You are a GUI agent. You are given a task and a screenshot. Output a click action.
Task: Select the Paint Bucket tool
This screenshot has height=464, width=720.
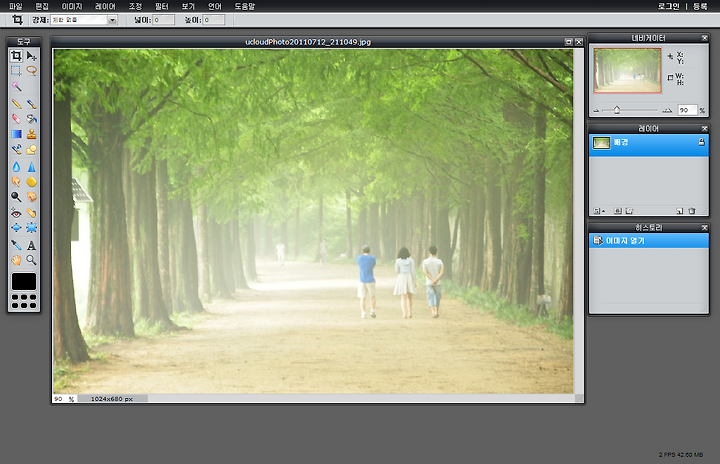tap(31, 119)
